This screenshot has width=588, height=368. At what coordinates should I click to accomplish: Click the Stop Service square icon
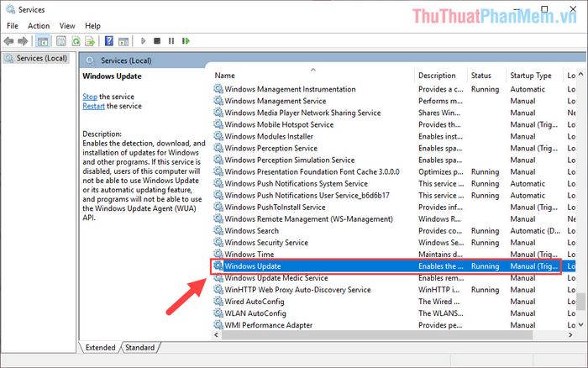[x=157, y=41]
